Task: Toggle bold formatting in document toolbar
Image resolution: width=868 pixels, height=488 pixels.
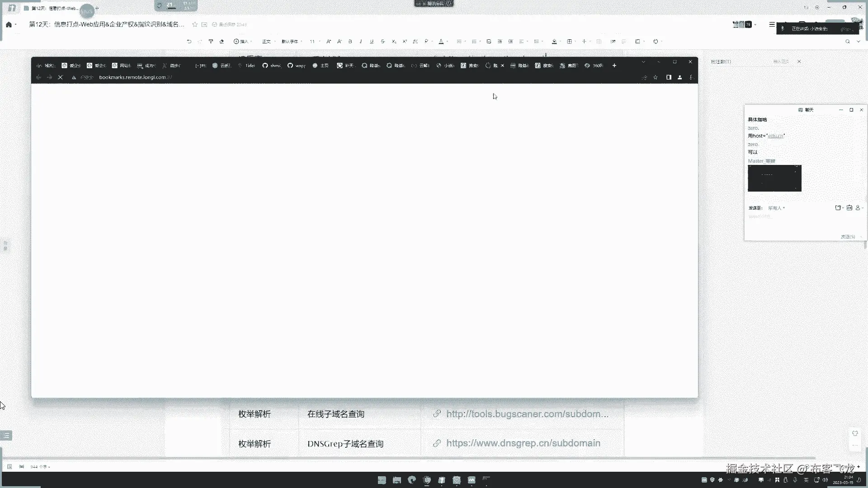Action: (350, 42)
